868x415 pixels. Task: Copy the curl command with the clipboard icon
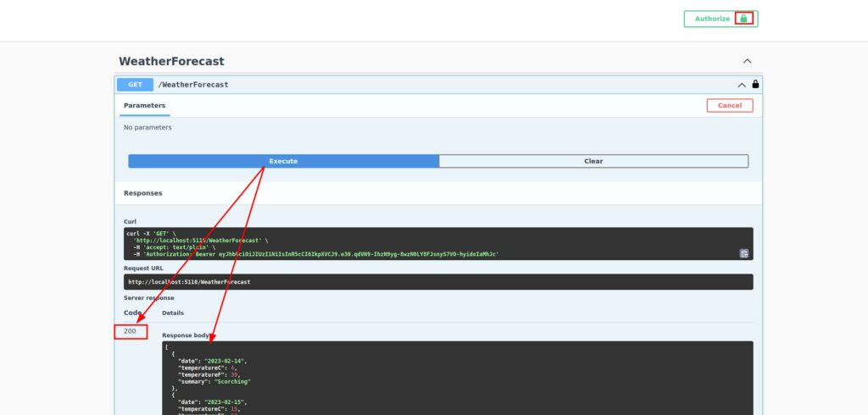743,253
